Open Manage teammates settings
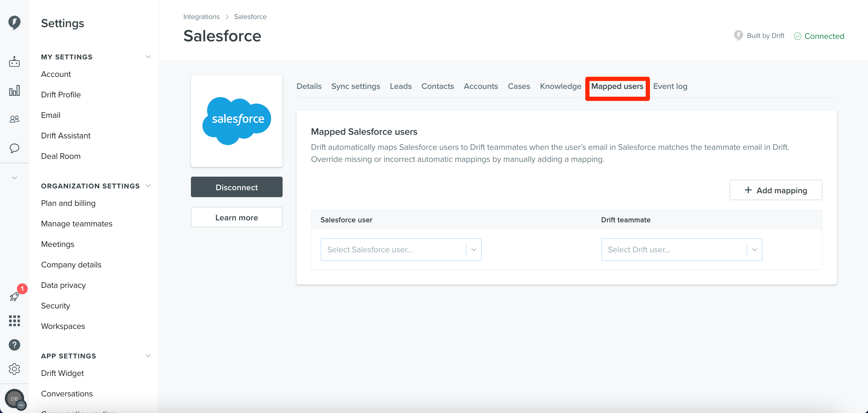This screenshot has height=413, width=868. [x=77, y=224]
